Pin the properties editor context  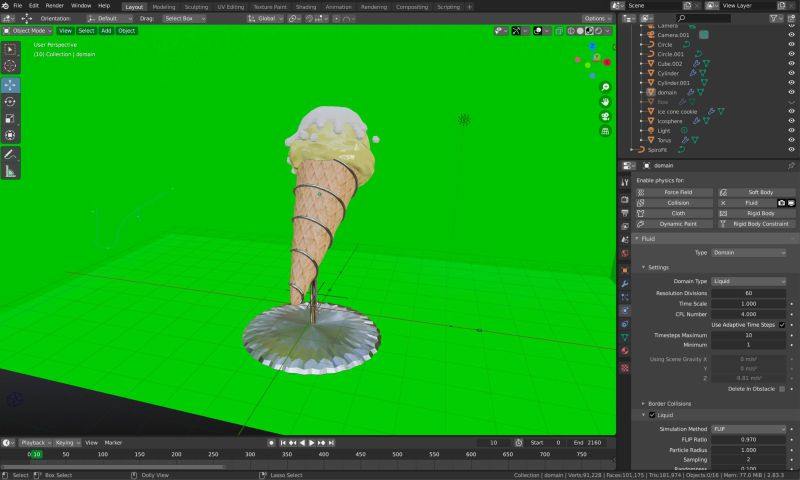pos(791,165)
